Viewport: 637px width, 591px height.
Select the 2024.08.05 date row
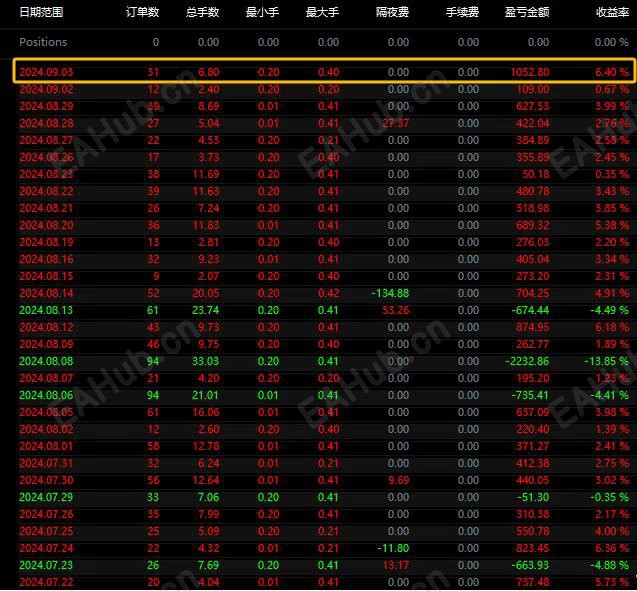(x=324, y=413)
